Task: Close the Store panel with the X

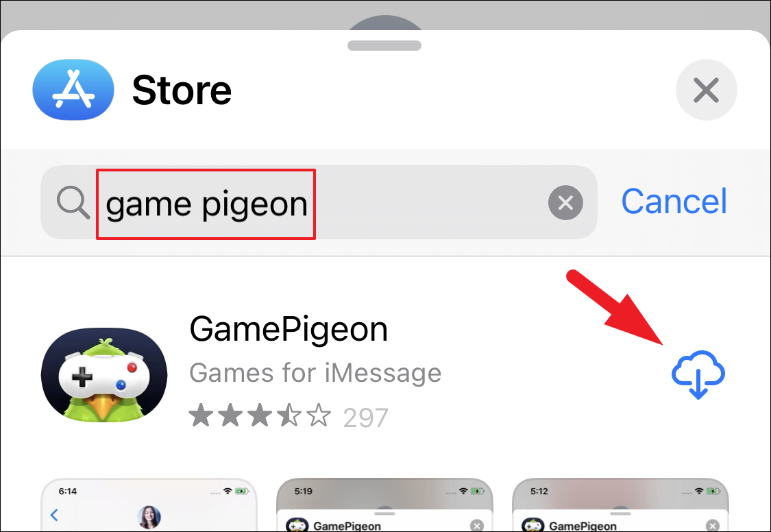Action: coord(706,90)
